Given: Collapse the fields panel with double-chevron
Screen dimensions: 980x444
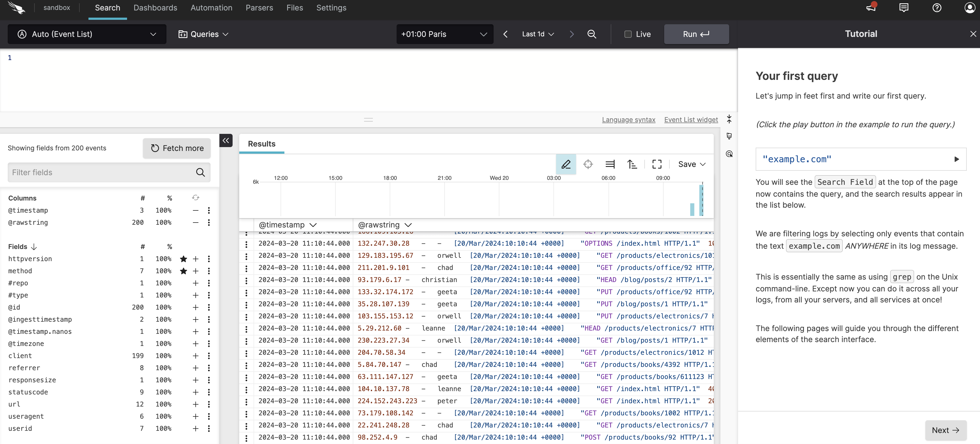Looking at the screenshot, I should click(226, 141).
